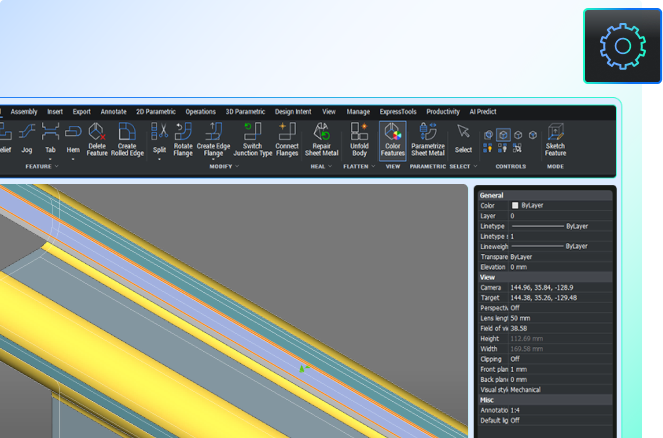Collapse the View properties section header
Viewport: 663px width, 438px height.
coord(545,277)
